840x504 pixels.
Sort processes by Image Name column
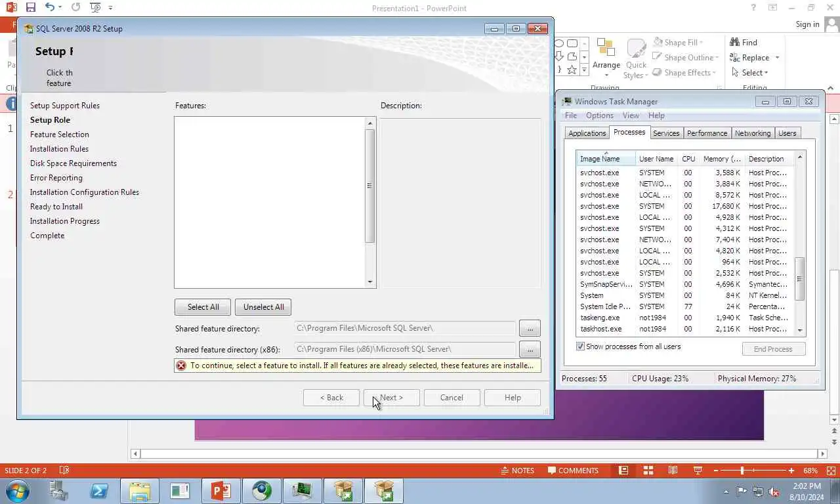[606, 159]
